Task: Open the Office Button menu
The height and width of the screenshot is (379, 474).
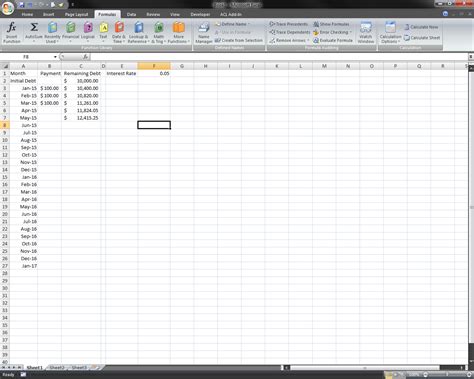Action: tap(7, 7)
